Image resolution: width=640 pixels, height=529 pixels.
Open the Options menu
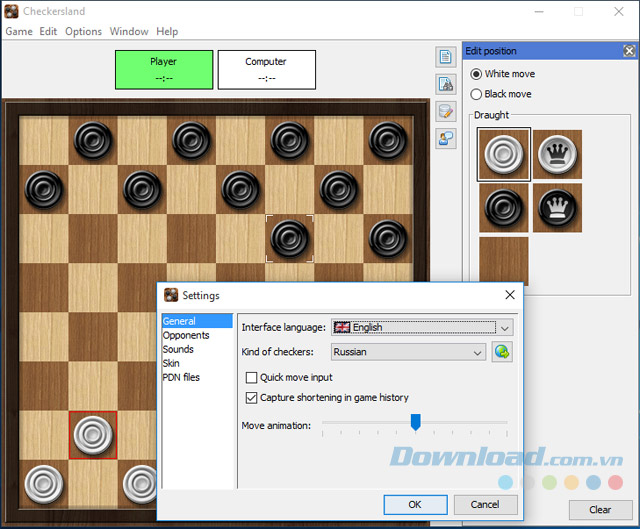[83, 31]
